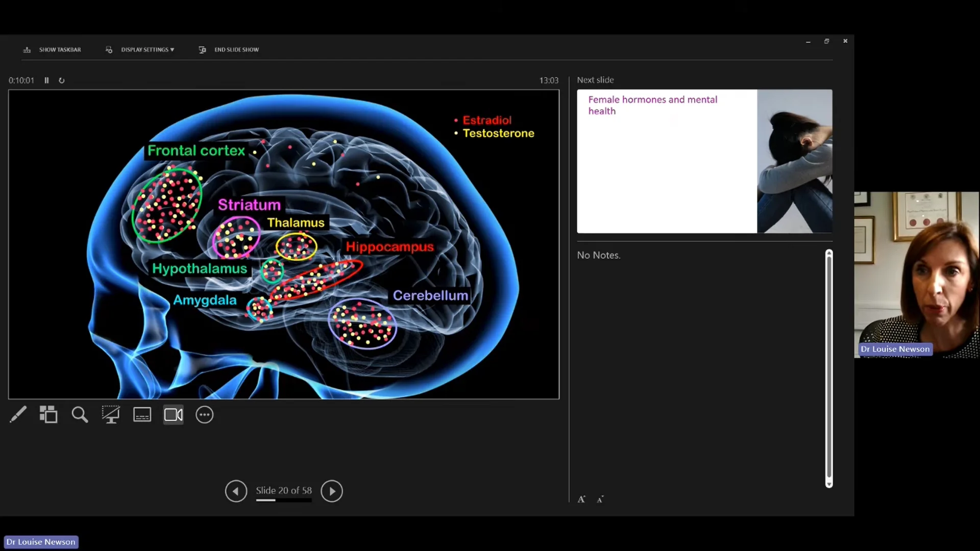This screenshot has width=980, height=551.
Task: Click the Cerebellum label on slide
Action: [430, 295]
